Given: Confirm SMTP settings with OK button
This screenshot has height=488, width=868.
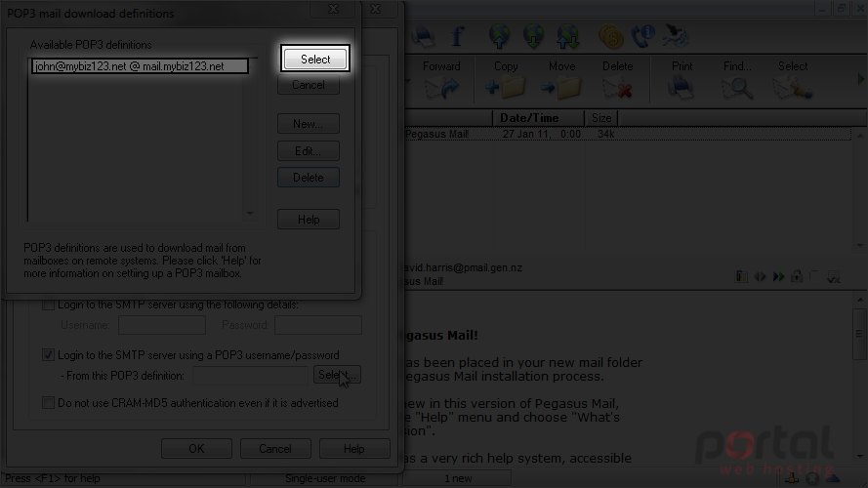Looking at the screenshot, I should tap(196, 449).
